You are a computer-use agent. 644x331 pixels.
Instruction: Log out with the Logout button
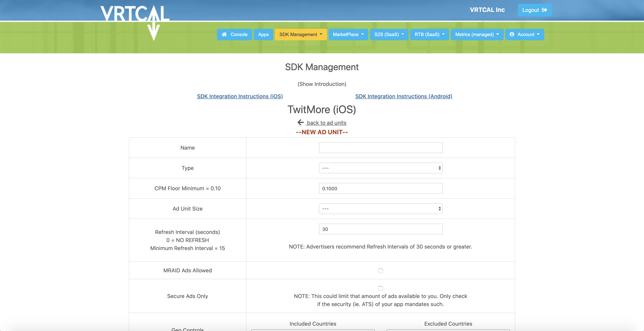(x=535, y=10)
